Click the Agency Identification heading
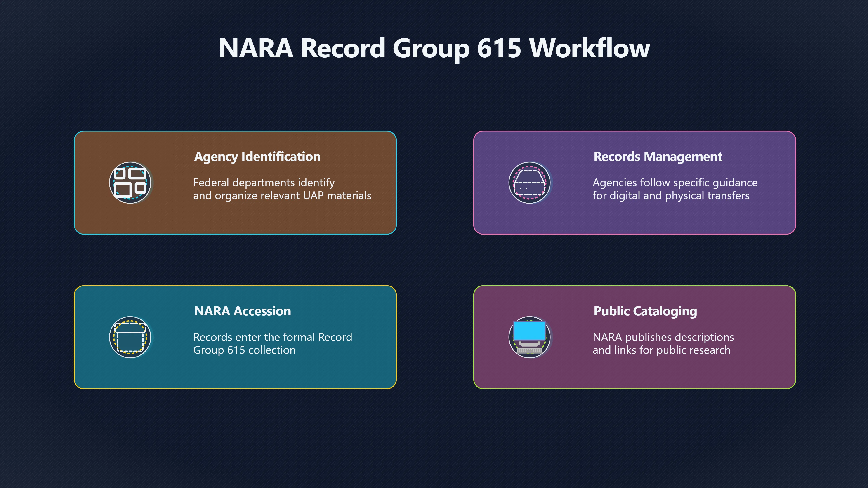This screenshot has height=488, width=868. (257, 157)
